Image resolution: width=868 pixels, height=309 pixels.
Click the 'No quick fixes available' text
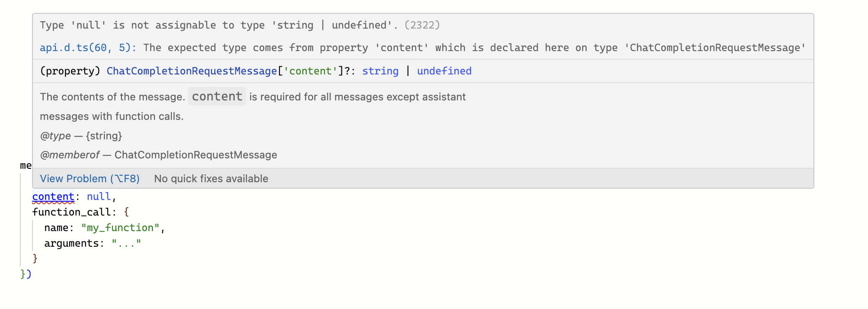[x=211, y=178]
